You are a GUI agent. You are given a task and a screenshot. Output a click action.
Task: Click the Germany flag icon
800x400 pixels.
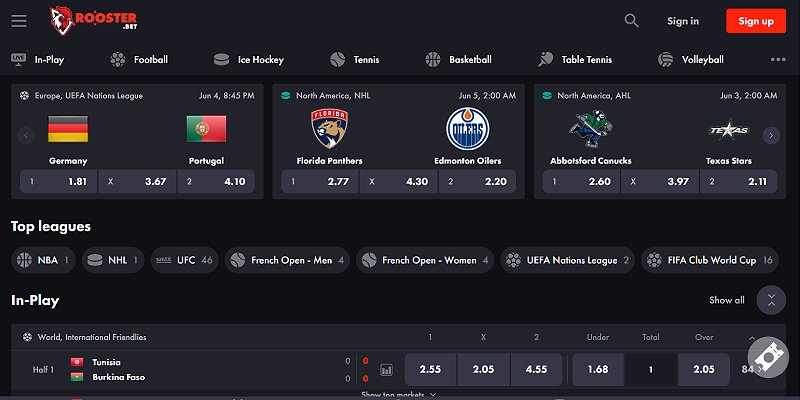(68, 129)
